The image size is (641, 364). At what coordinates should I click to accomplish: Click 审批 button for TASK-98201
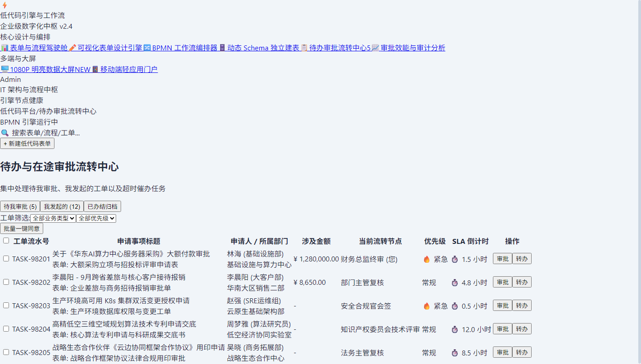point(502,259)
